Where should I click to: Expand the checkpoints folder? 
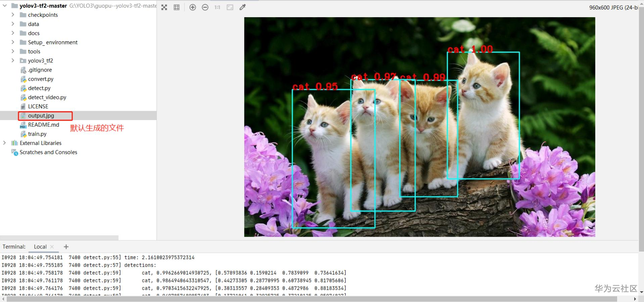[13, 15]
